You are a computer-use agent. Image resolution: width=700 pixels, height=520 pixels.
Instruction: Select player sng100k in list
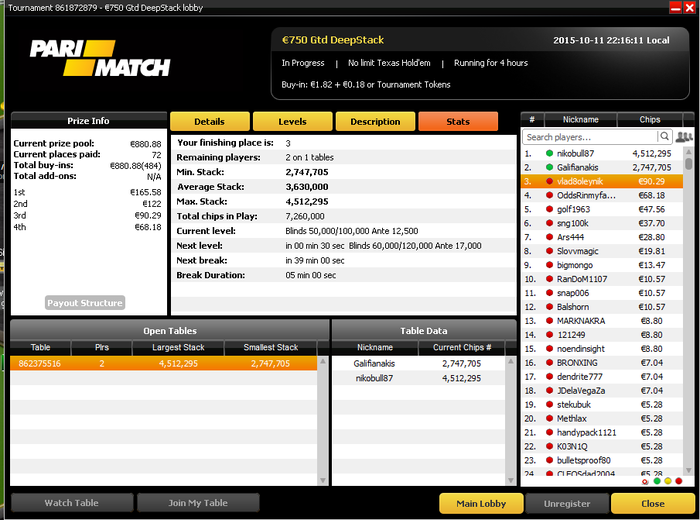pyautogui.click(x=602, y=223)
